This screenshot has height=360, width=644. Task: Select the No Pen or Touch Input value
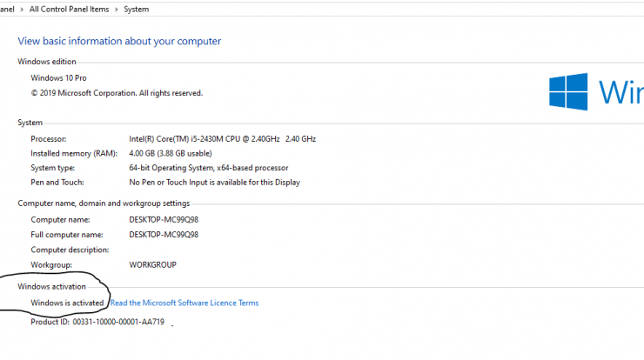pos(214,183)
